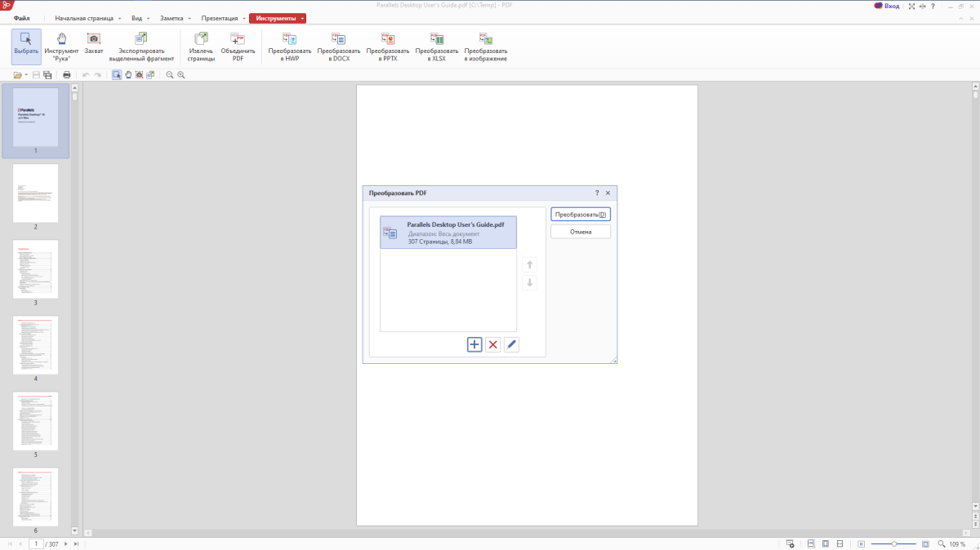Image resolution: width=980 pixels, height=550 pixels.
Task: Click the help question mark in the title bar
Action: coord(933,6)
